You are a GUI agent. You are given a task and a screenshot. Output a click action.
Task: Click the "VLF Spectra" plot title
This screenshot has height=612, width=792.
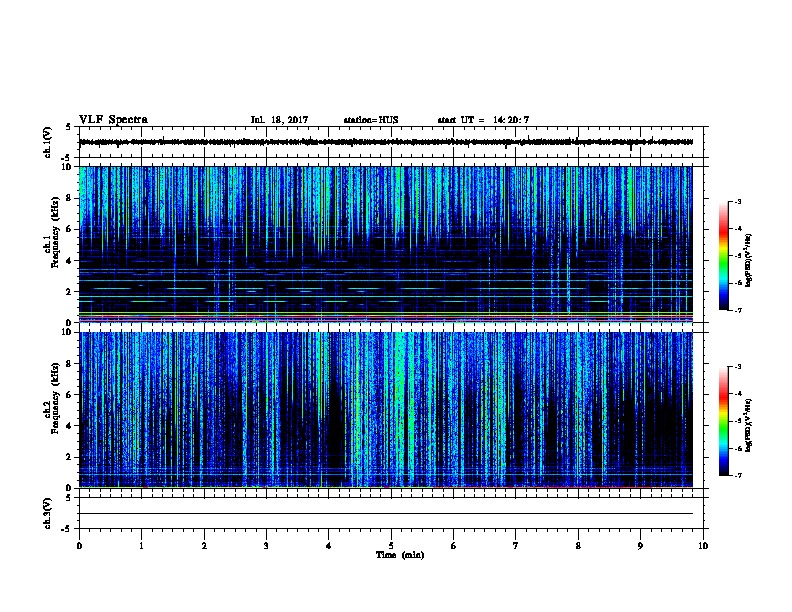point(113,120)
